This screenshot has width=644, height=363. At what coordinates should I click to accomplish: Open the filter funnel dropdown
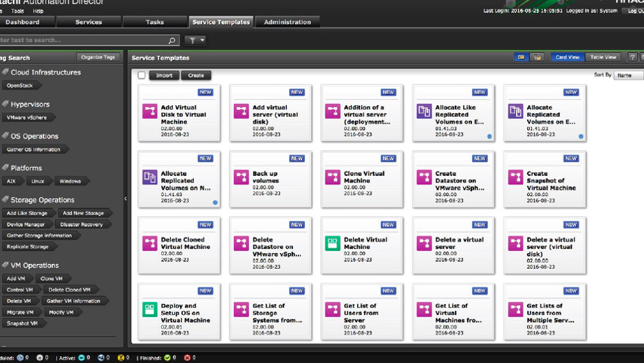point(195,40)
